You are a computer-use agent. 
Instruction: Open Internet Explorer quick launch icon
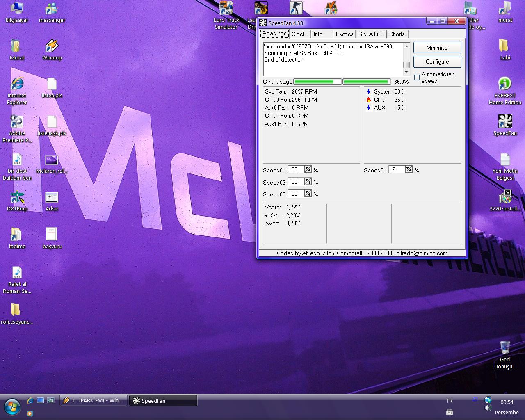tap(30, 400)
